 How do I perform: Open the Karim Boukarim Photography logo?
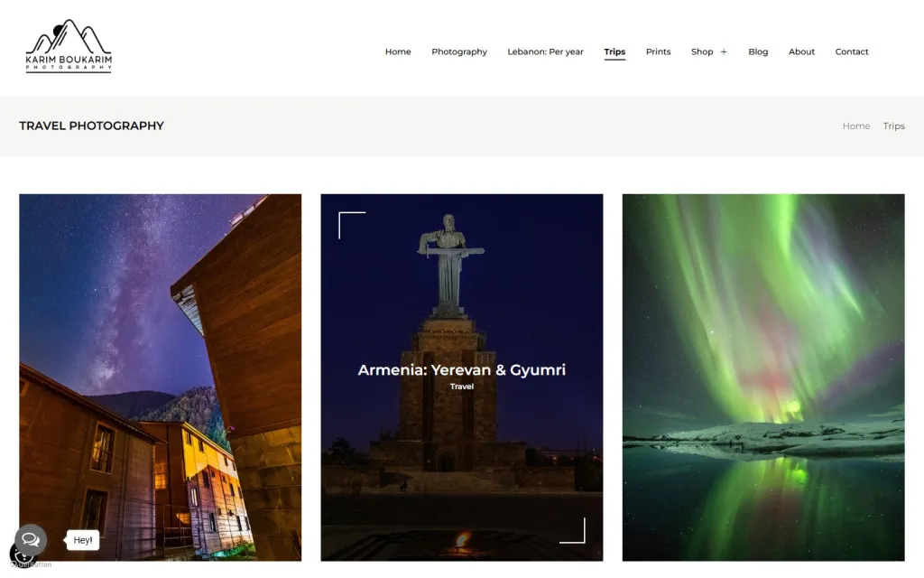pyautogui.click(x=69, y=46)
